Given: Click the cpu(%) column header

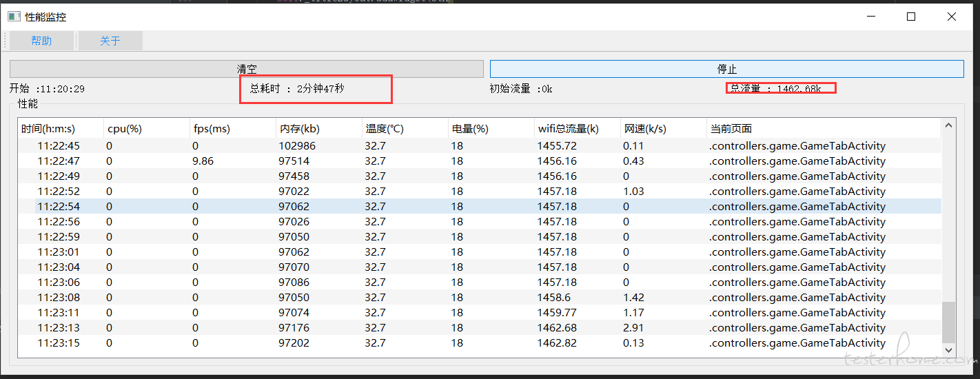Looking at the screenshot, I should point(147,128).
